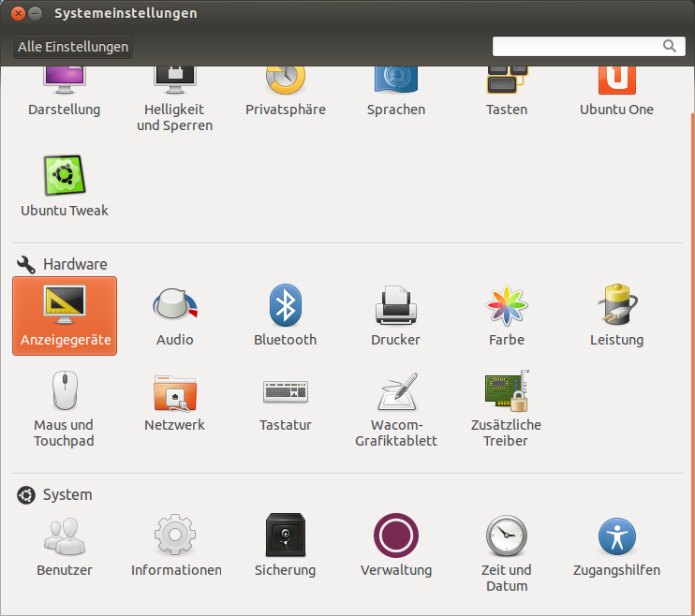This screenshot has height=616, width=695.
Task: Open Zusätzliche Treiber settings
Action: pos(506,407)
